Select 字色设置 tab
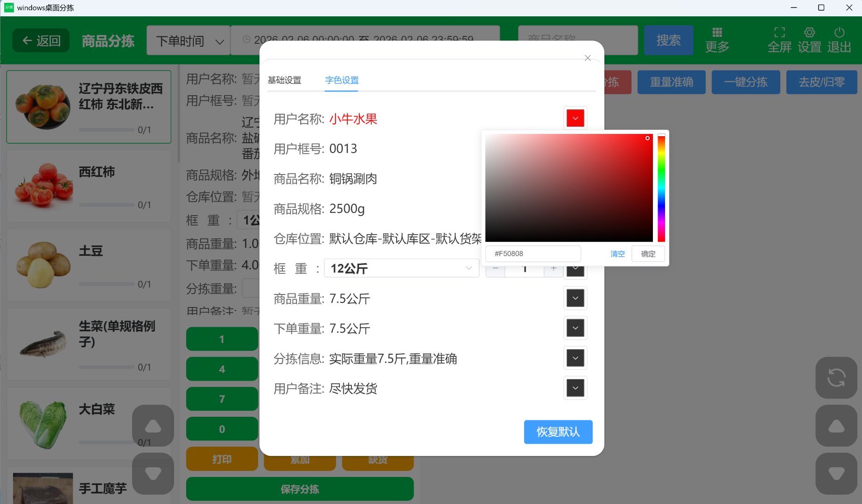Screen dimensions: 862x504 coord(342,80)
